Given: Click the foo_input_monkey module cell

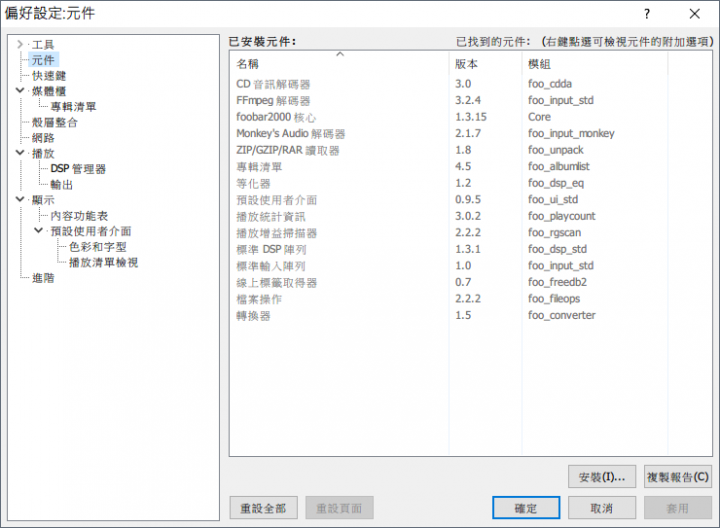Looking at the screenshot, I should 571,134.
